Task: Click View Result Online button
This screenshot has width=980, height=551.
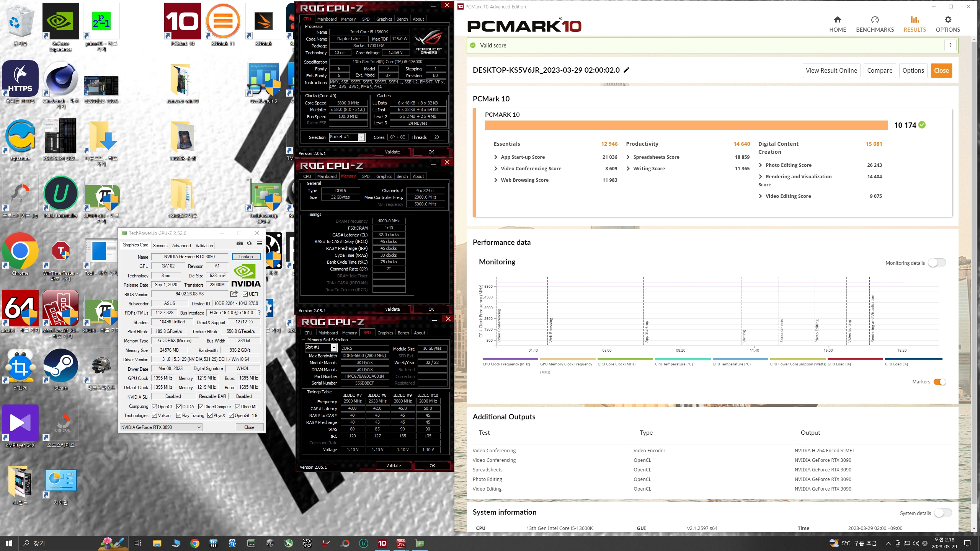Action: coord(831,70)
